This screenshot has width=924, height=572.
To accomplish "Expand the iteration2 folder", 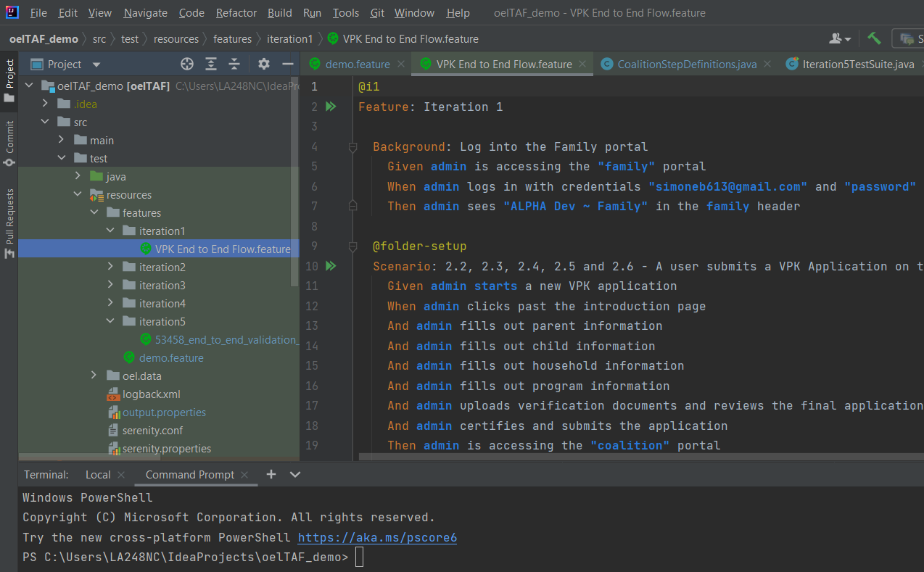I will [x=110, y=267].
